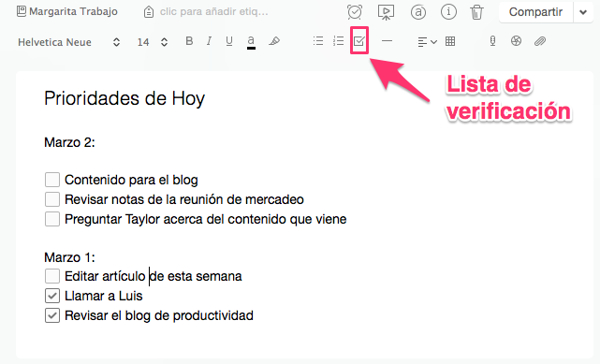Image resolution: width=600 pixels, height=364 pixels.
Task: Open annotation via the circled @ icon
Action: click(x=417, y=12)
